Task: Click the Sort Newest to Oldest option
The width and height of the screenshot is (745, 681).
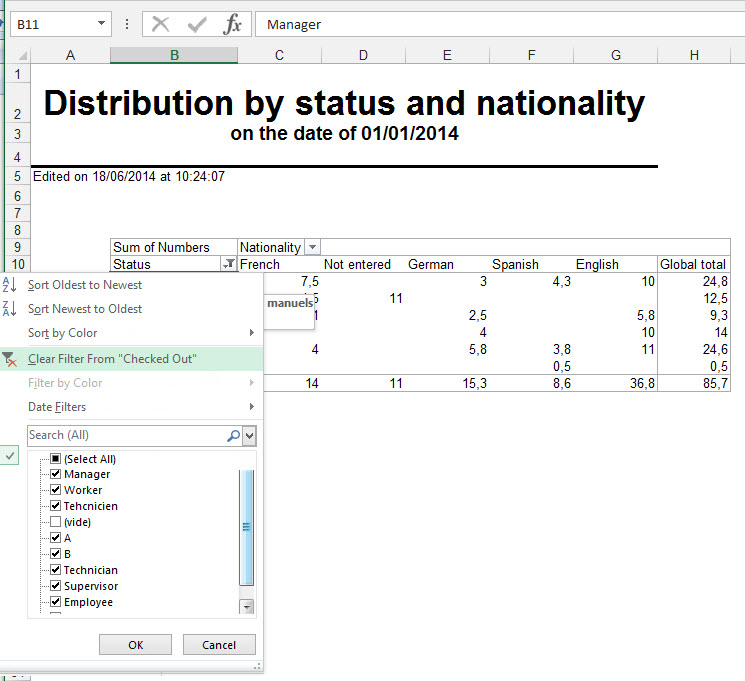Action: [x=85, y=309]
